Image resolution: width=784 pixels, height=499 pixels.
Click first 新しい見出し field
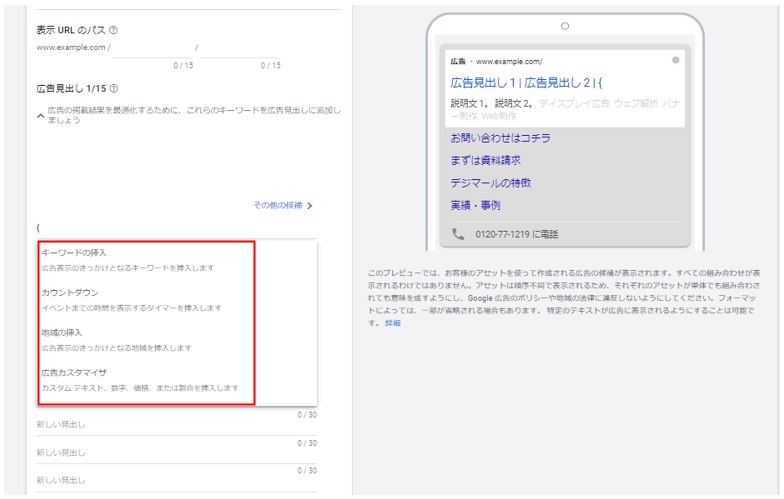pos(176,424)
